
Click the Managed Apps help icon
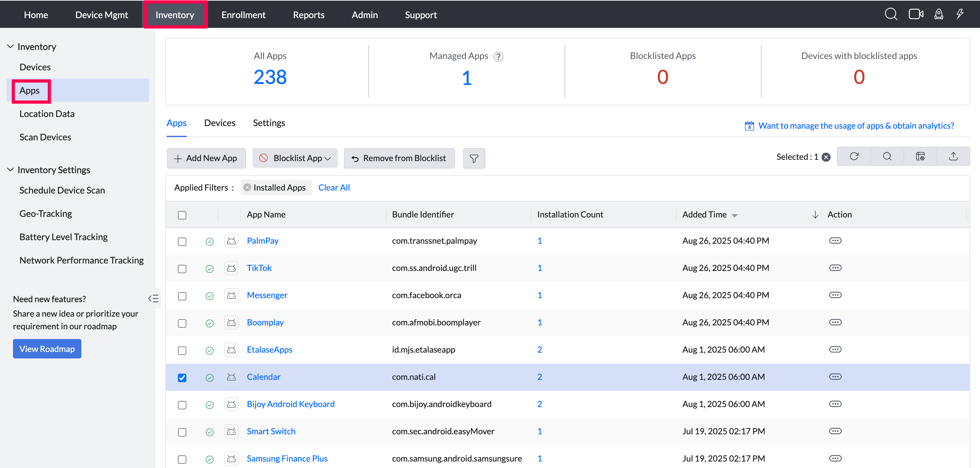(x=498, y=57)
